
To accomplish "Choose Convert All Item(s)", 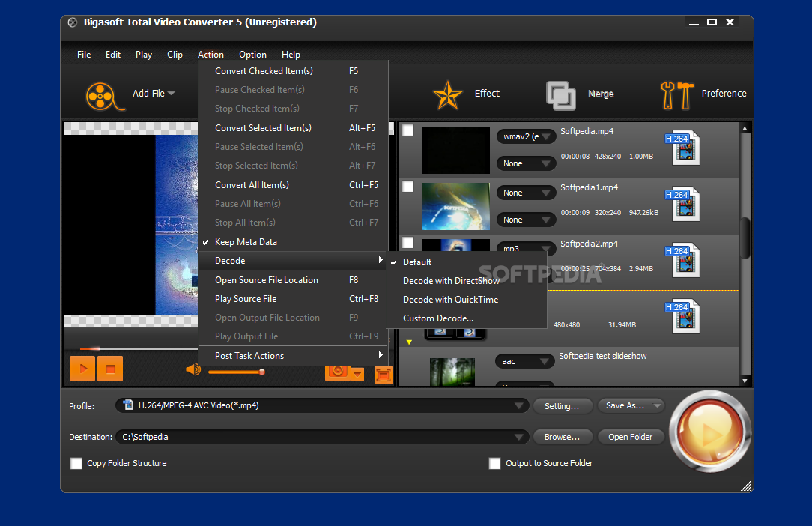I will pyautogui.click(x=293, y=185).
